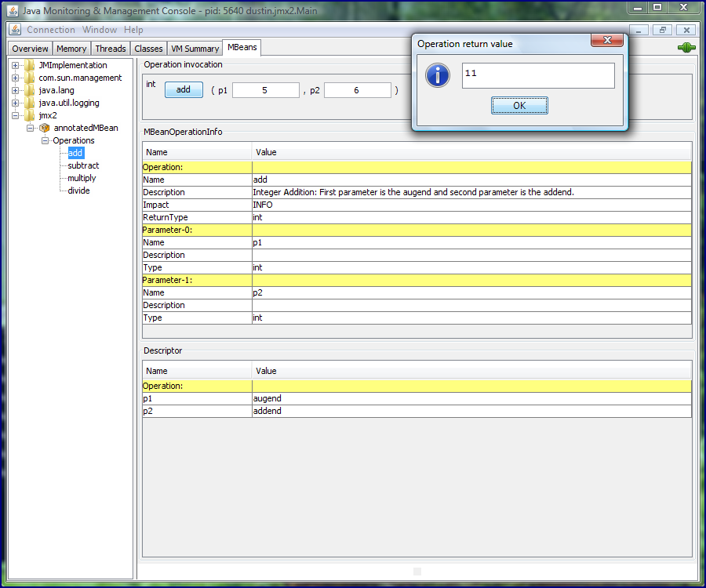Image resolution: width=706 pixels, height=588 pixels.
Task: Click the green connection status icon
Action: 686,47
